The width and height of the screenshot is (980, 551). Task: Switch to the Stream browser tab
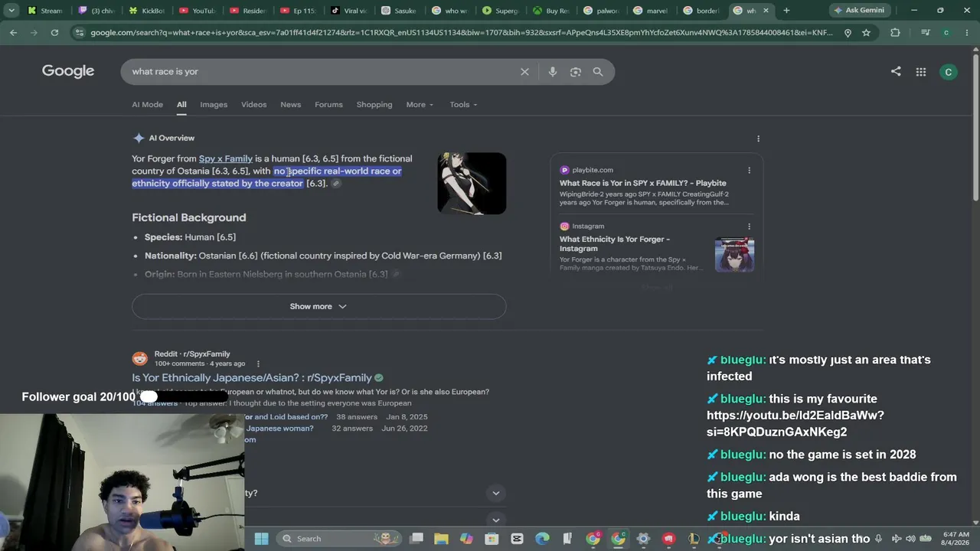(46, 11)
